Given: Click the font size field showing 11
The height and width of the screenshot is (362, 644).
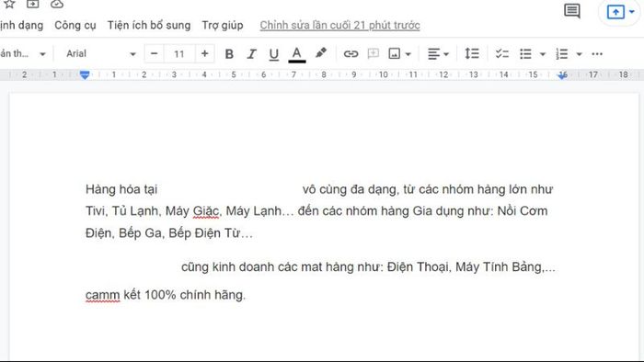Looking at the screenshot, I should tap(178, 54).
